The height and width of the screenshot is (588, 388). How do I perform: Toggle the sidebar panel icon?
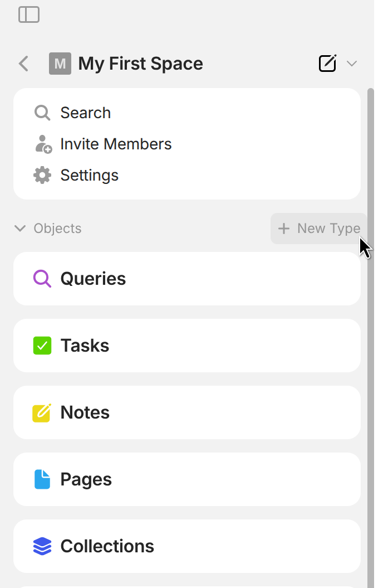29,14
